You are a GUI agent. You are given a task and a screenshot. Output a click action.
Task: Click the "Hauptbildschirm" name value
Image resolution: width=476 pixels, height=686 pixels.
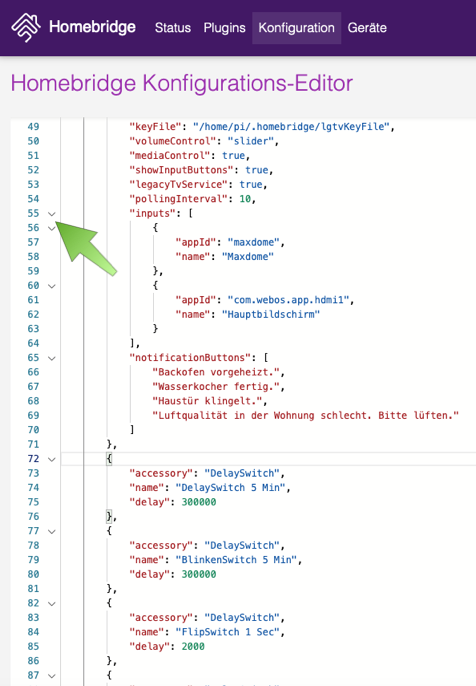pos(271,315)
